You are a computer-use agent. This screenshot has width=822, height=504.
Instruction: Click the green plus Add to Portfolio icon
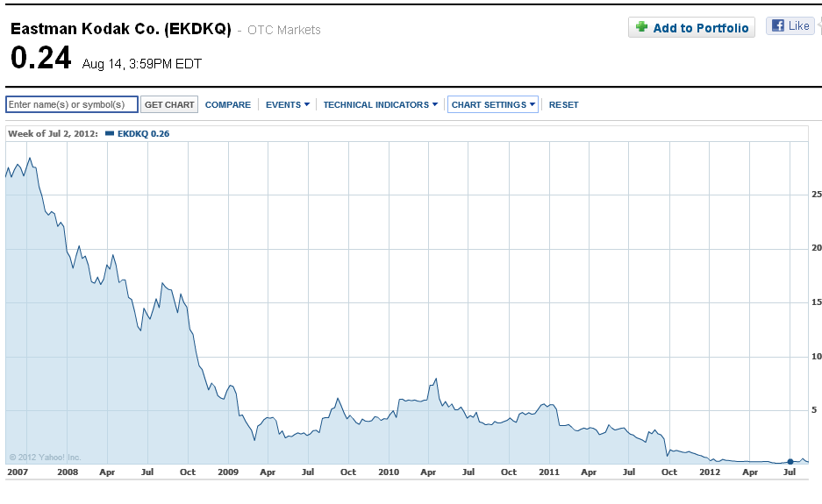pos(641,26)
